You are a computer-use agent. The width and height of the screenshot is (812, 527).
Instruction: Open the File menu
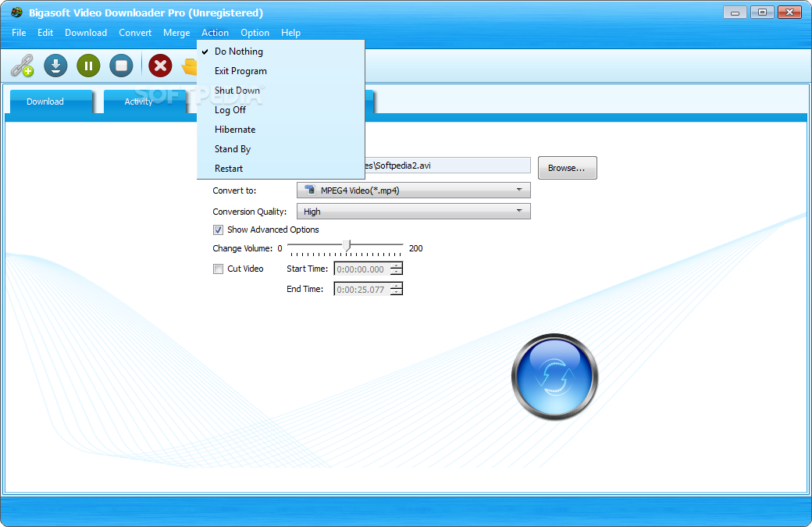(19, 33)
